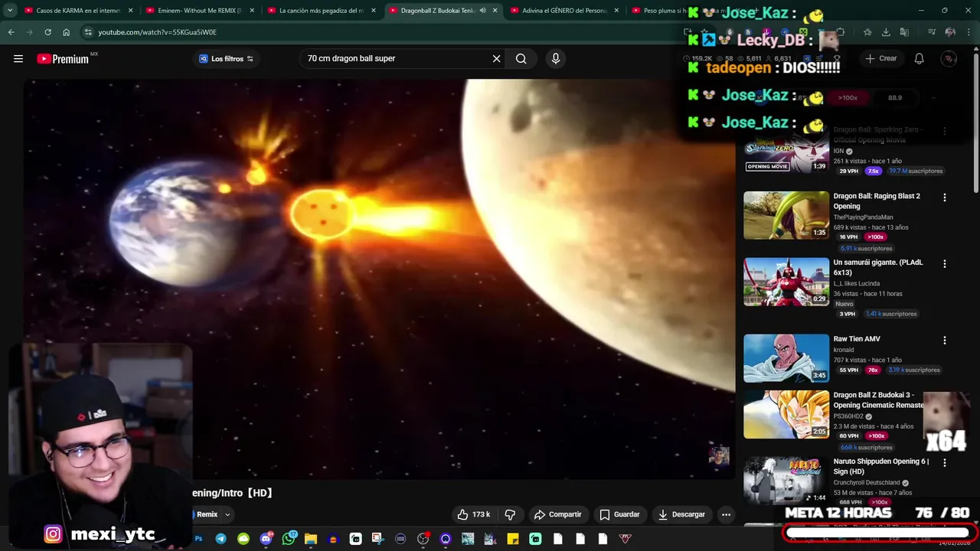Download the video with Descargar
This screenshot has width=980, height=551.
pos(681,514)
